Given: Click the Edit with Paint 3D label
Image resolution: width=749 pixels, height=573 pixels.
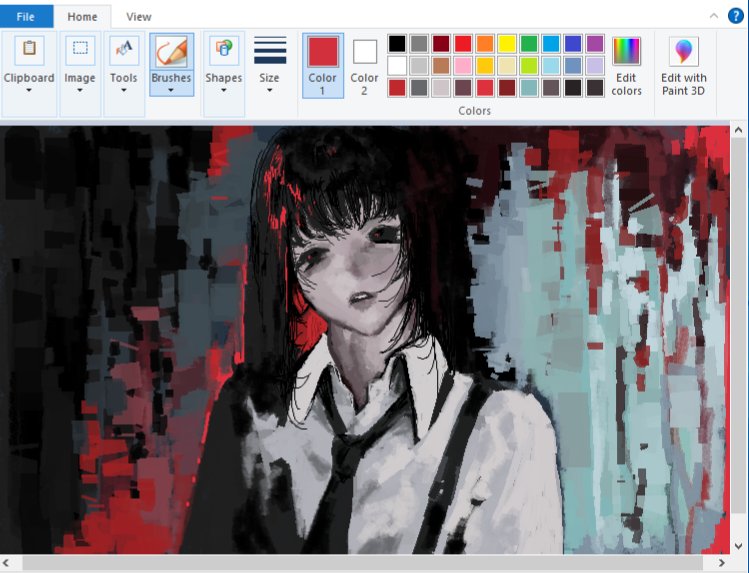Looking at the screenshot, I should 684,84.
